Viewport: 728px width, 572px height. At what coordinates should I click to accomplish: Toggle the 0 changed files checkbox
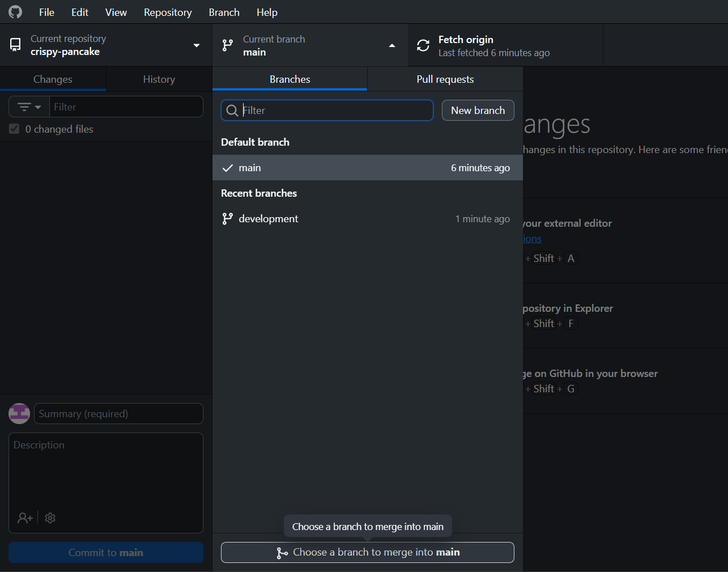tap(14, 129)
